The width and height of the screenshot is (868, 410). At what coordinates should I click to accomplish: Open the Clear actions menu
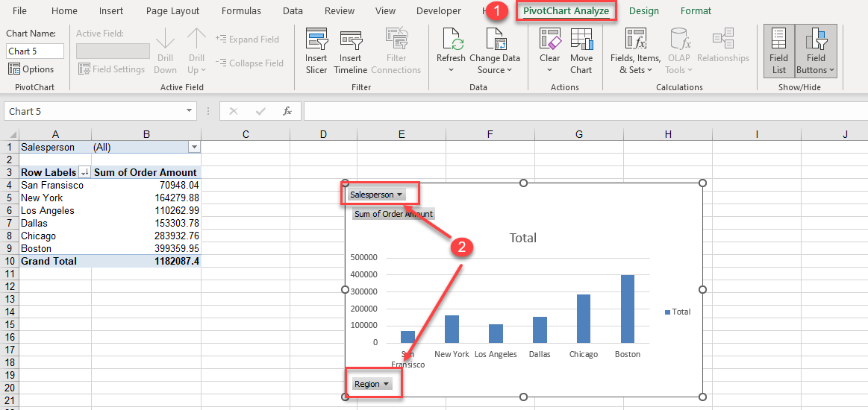549,51
